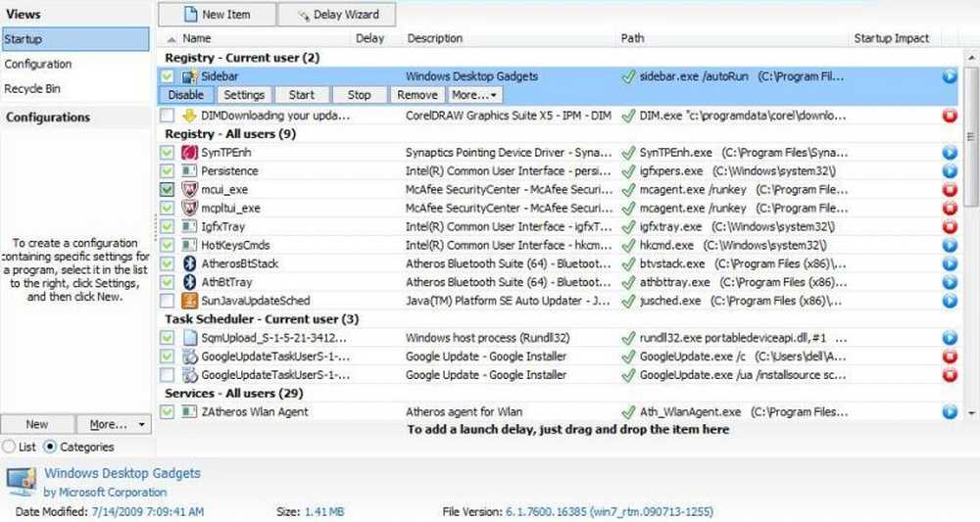Open Settings for the Sidebar entry
Viewport: 980px width, 522px height.
(244, 95)
